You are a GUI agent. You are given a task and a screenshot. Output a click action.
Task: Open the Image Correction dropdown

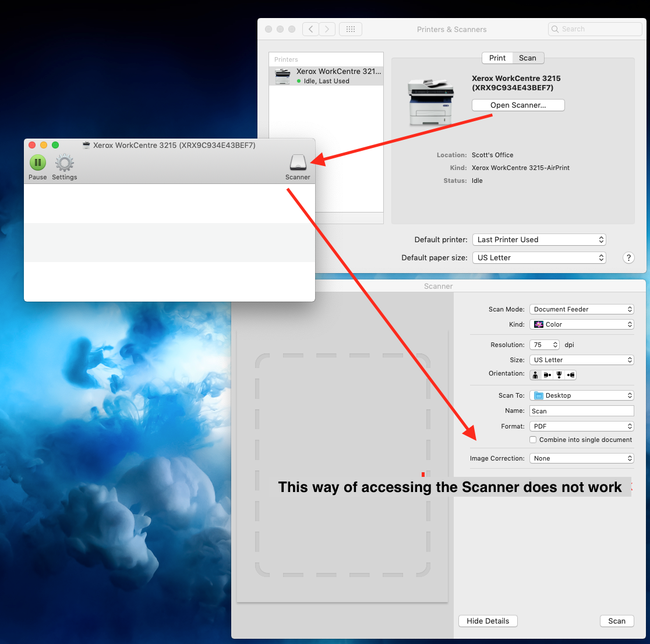[582, 458]
